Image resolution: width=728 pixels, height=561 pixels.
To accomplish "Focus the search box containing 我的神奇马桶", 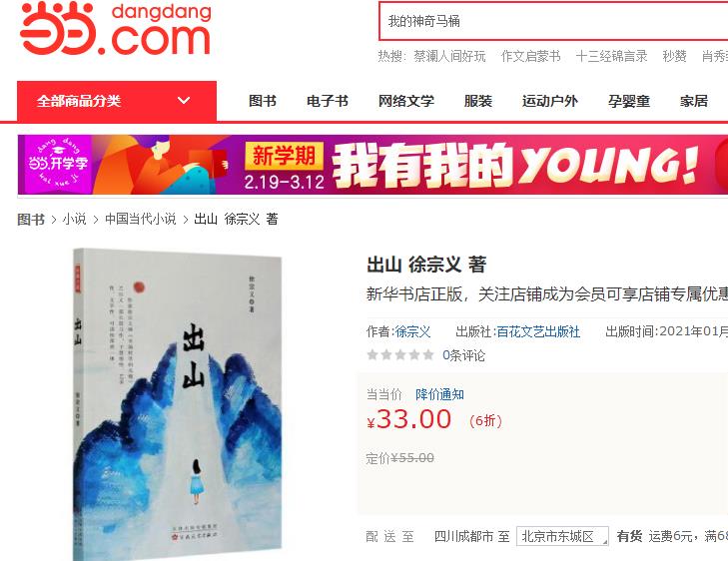I will pyautogui.click(x=553, y=21).
